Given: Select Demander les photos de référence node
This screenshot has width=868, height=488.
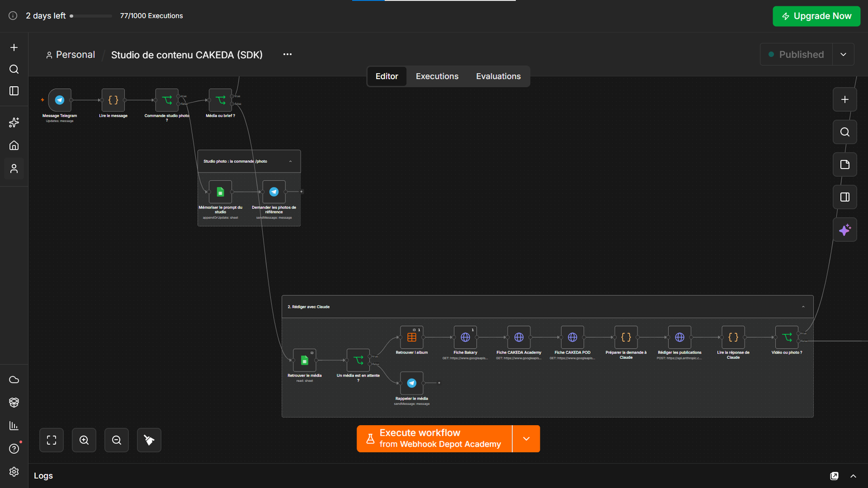Looking at the screenshot, I should (x=274, y=191).
